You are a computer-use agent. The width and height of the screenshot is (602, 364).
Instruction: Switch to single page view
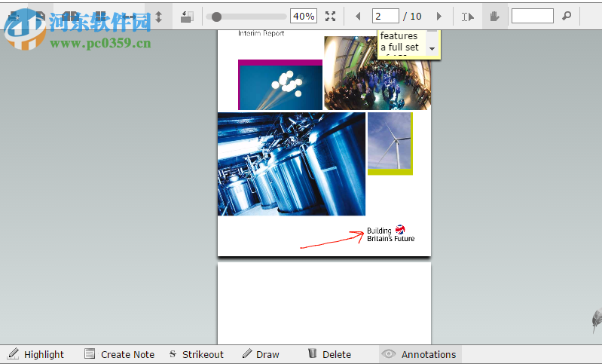click(41, 16)
